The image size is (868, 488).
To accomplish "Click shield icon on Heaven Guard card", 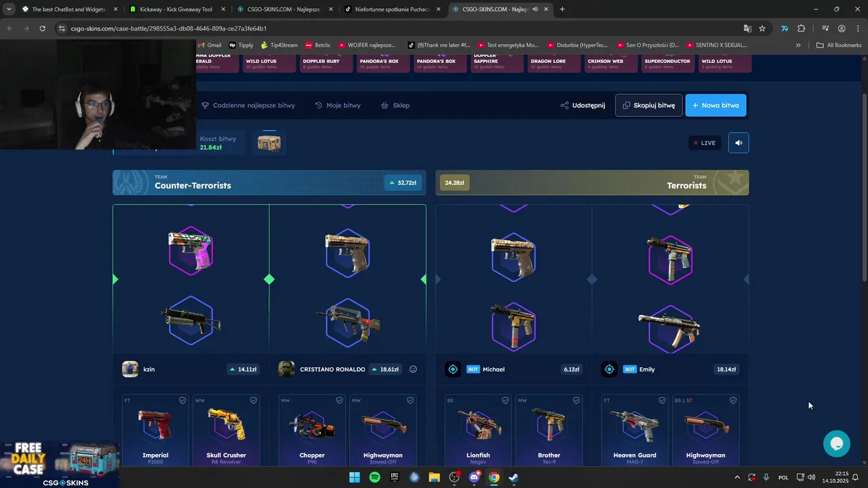I will point(662,401).
